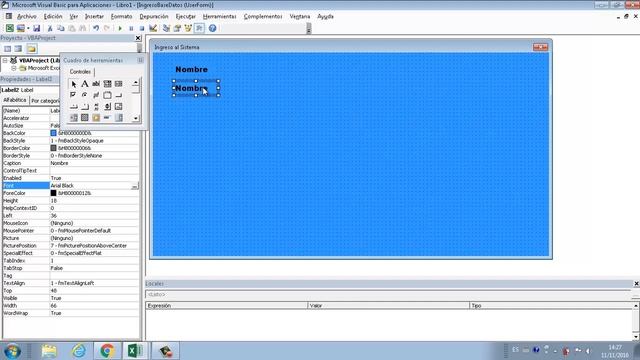Screen dimensions: 640x360
Task: Click the Break pause icon
Action: 131,28
